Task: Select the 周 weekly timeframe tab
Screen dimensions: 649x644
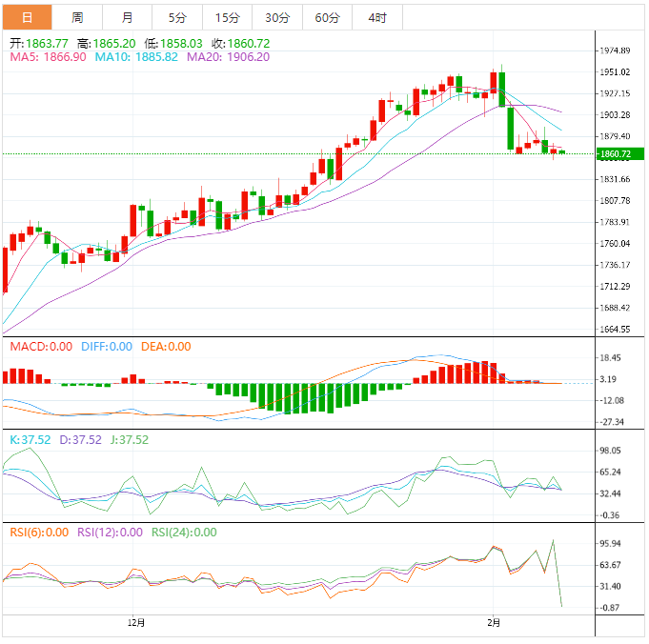Action: click(77, 18)
